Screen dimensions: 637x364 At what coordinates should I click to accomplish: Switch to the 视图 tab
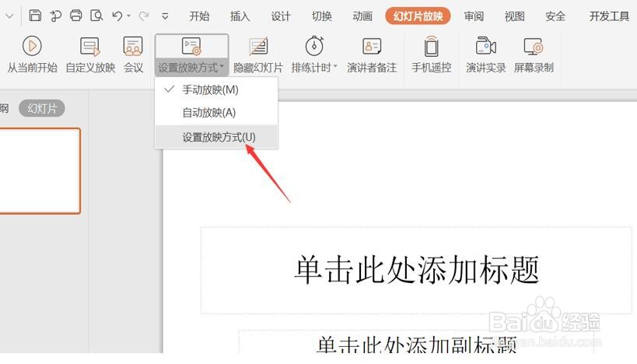tap(515, 16)
